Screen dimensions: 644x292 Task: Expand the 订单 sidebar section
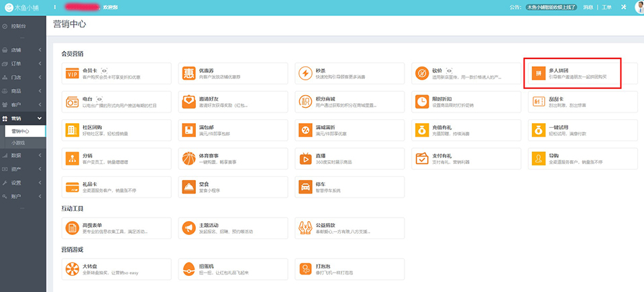point(22,64)
